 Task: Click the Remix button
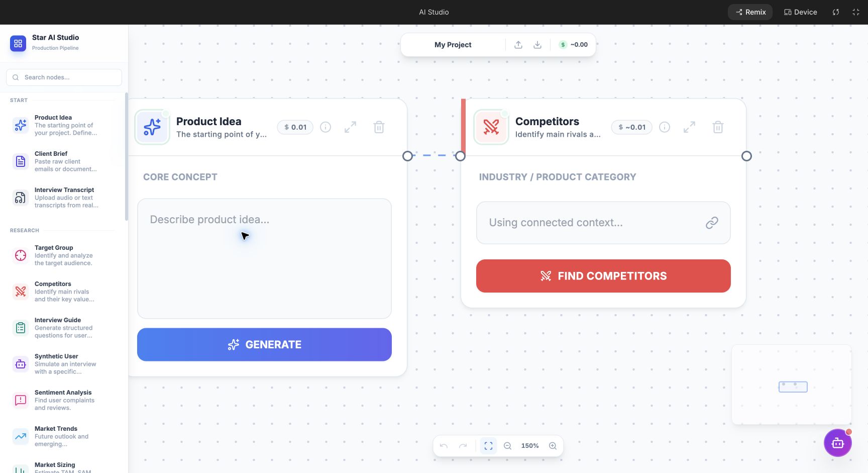pyautogui.click(x=750, y=12)
